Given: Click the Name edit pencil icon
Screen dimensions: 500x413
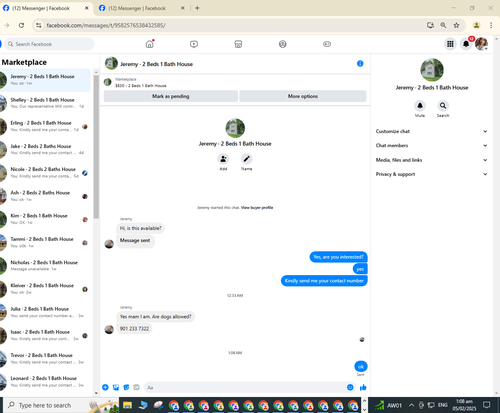Looking at the screenshot, I should (246, 159).
